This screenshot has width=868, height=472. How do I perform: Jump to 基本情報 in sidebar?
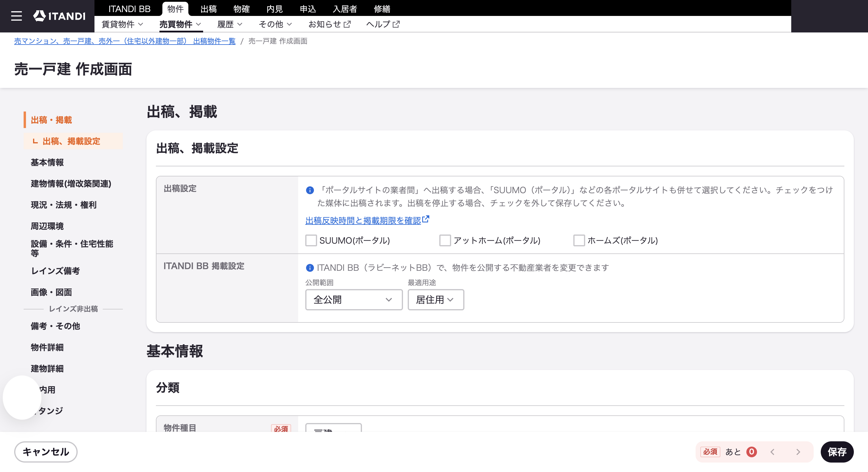[x=47, y=162]
